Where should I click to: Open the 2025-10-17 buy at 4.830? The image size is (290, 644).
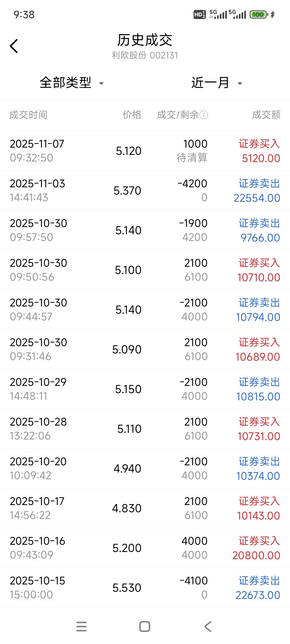(145, 508)
